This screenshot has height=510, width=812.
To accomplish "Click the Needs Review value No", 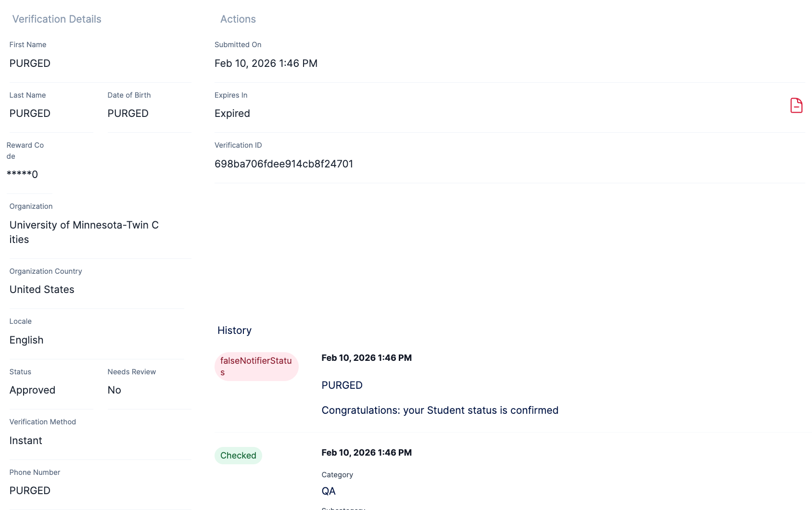I will (114, 390).
